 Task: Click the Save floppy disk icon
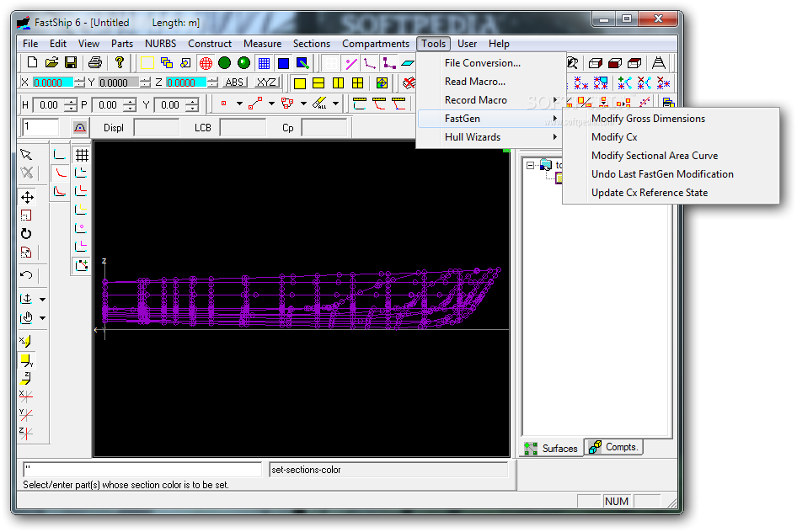point(71,62)
